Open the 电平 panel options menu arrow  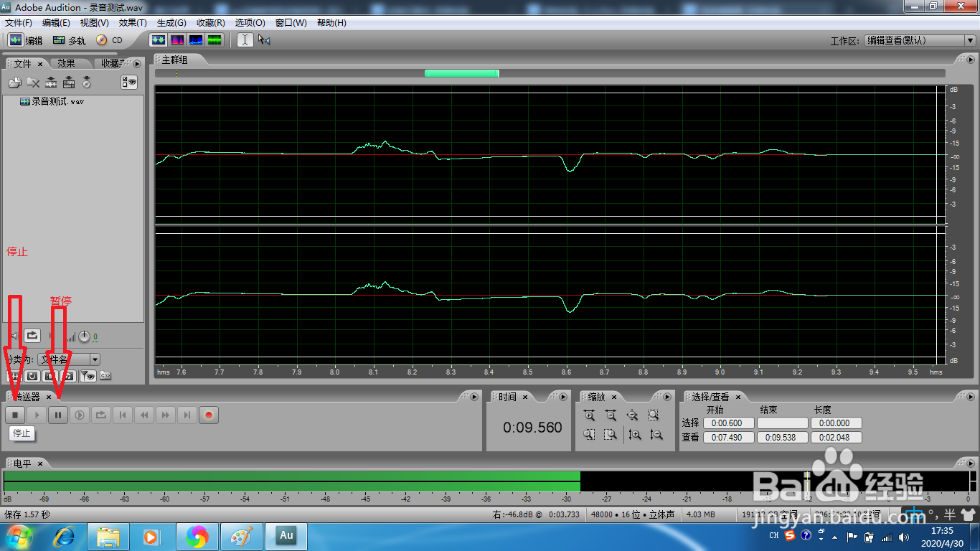(x=971, y=463)
